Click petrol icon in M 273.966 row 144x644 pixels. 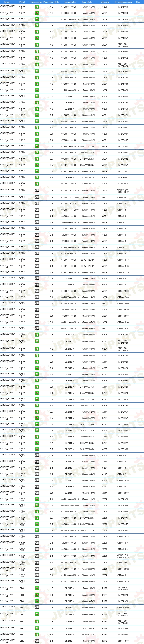[37, 449]
